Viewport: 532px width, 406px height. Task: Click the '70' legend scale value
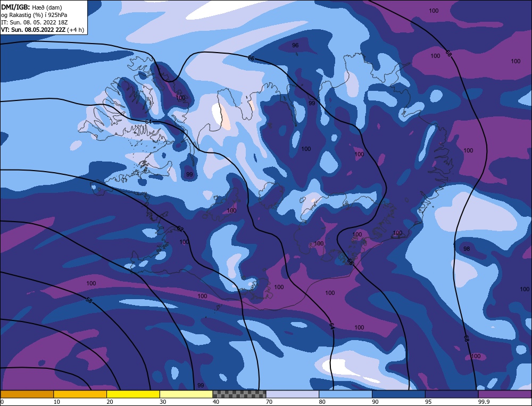click(x=269, y=402)
